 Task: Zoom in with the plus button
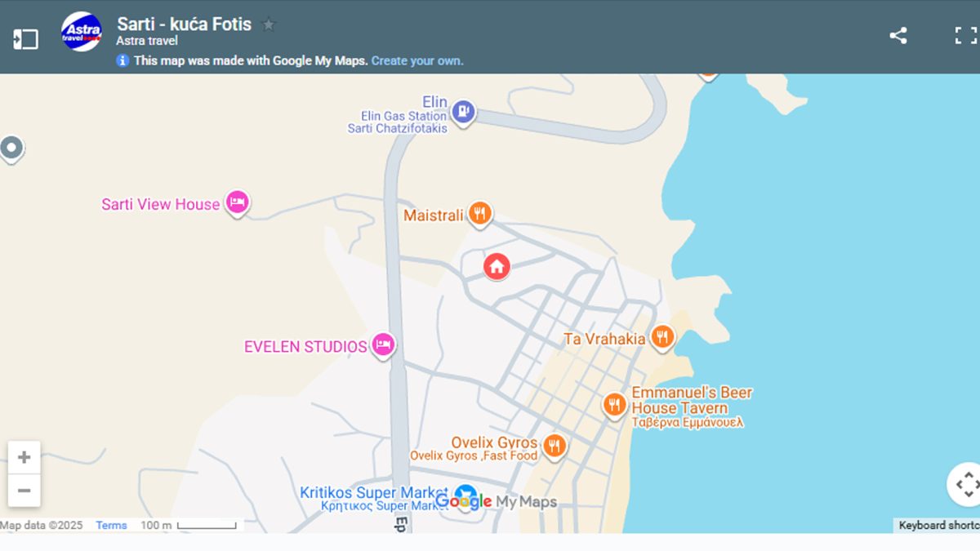click(24, 458)
